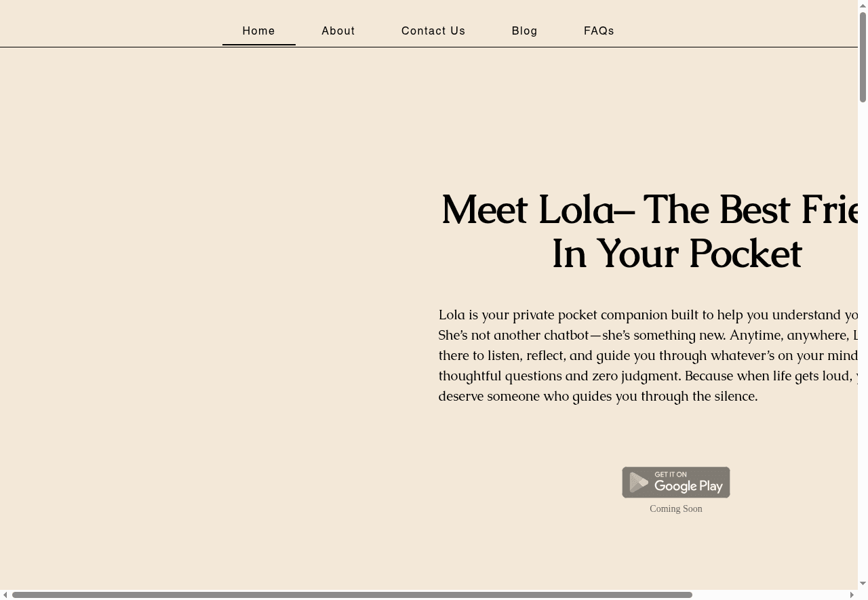Go to the About page

338,31
